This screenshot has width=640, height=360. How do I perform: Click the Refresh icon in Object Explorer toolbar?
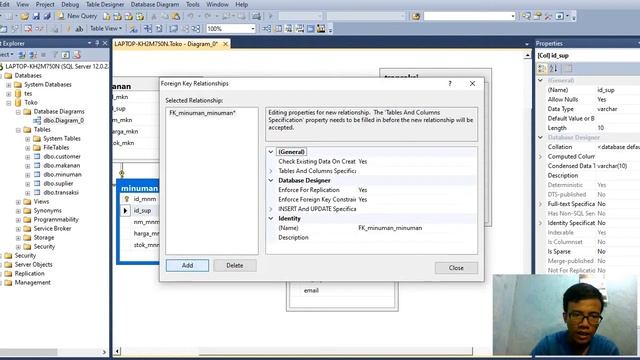(66, 55)
